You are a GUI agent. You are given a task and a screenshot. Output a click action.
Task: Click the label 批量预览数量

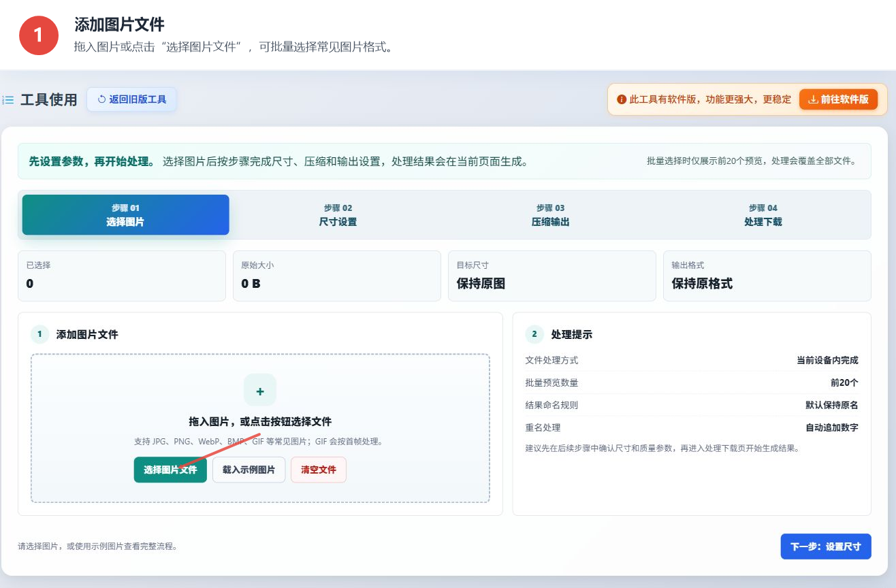(551, 382)
